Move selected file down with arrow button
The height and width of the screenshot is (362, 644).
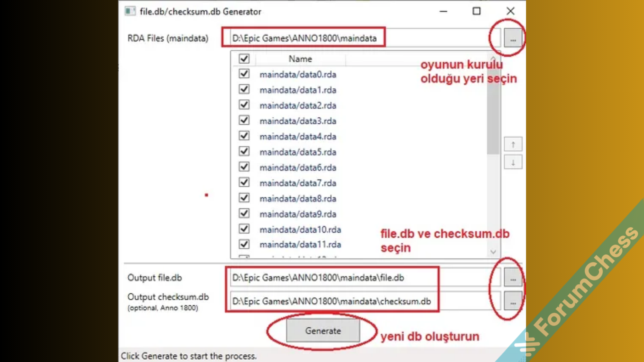(513, 163)
